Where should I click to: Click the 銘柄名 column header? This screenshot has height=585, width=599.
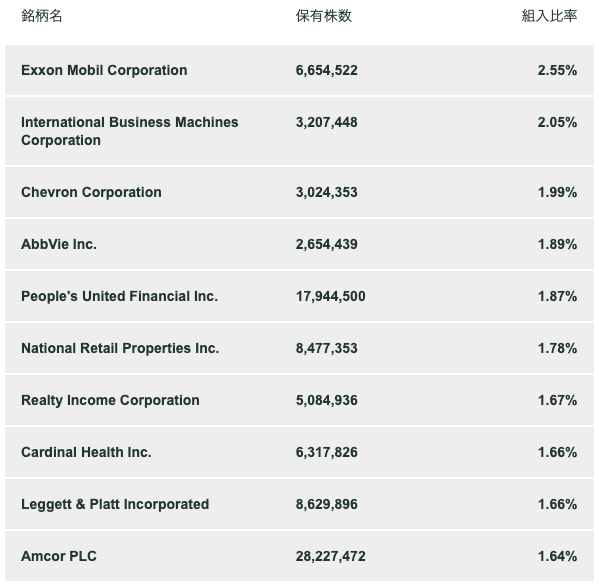coord(42,16)
